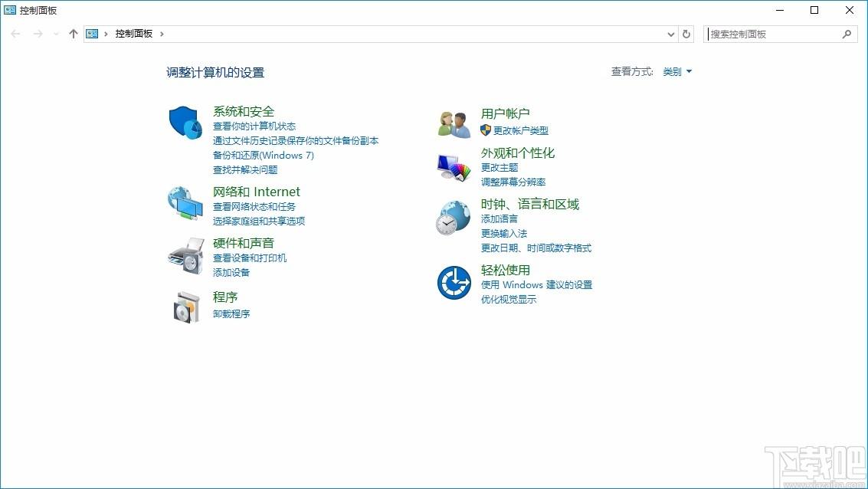The height and width of the screenshot is (489, 868).
Task: Open 外观和个性化 category heading
Action: [518, 153]
